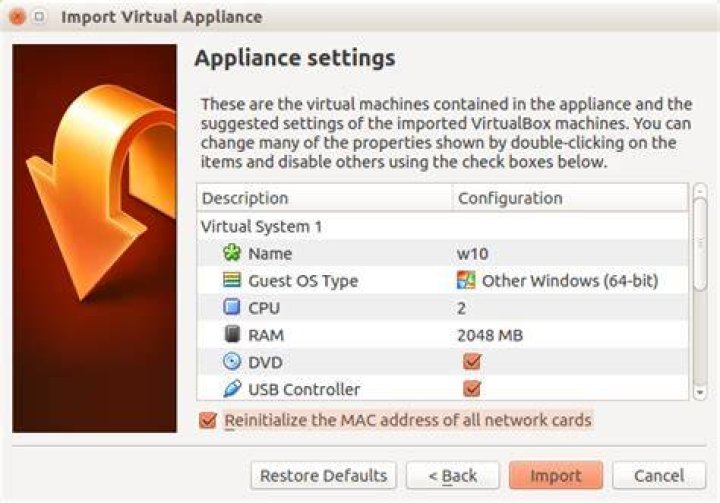Click the RAM memory icon
720x503 pixels.
coord(232,334)
